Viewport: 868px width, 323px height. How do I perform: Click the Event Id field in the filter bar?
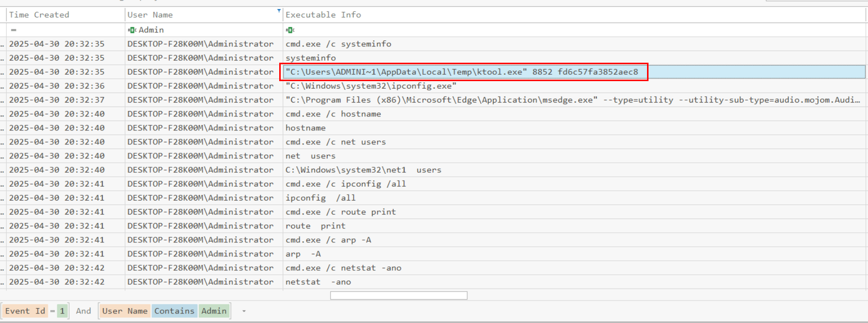(x=25, y=311)
